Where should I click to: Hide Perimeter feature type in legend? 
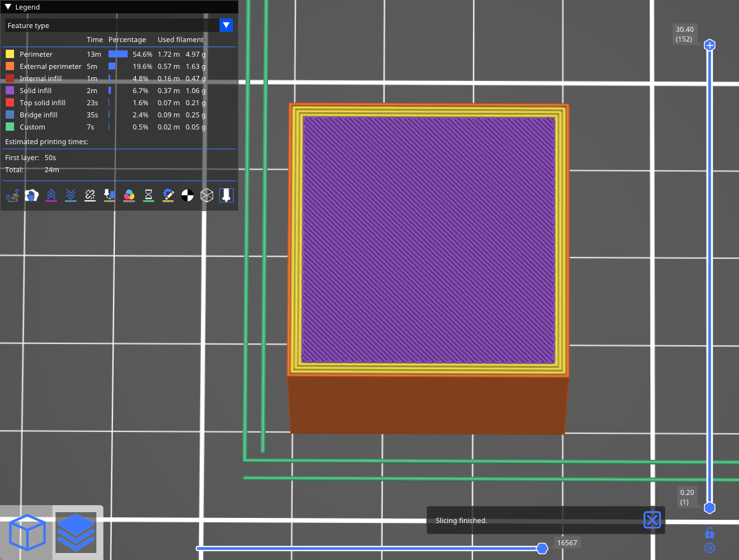point(36,54)
